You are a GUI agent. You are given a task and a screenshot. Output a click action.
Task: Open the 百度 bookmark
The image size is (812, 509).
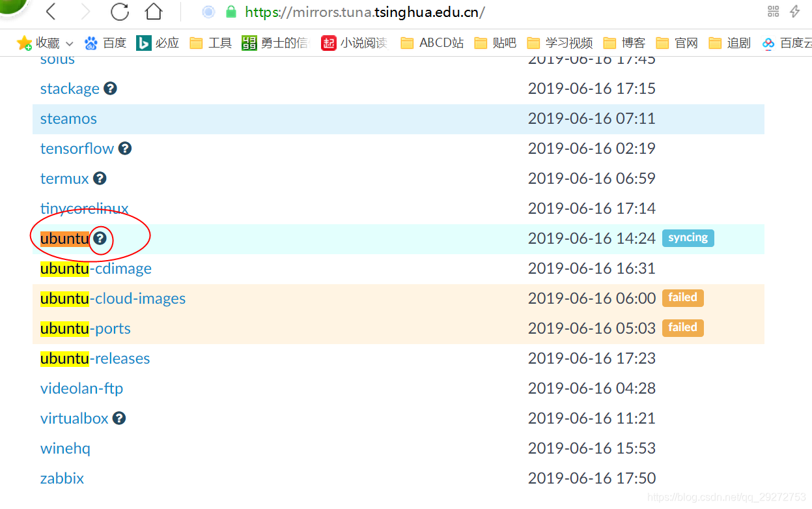pos(105,43)
